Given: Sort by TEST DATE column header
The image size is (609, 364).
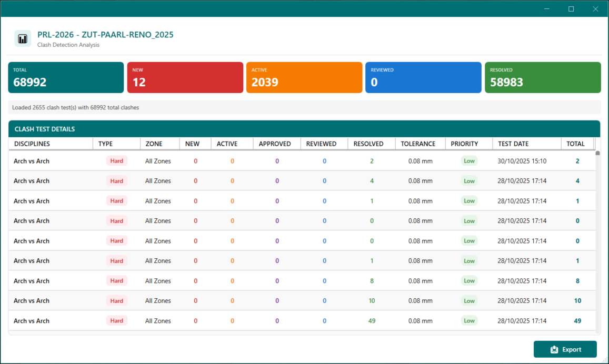Looking at the screenshot, I should click(513, 144).
